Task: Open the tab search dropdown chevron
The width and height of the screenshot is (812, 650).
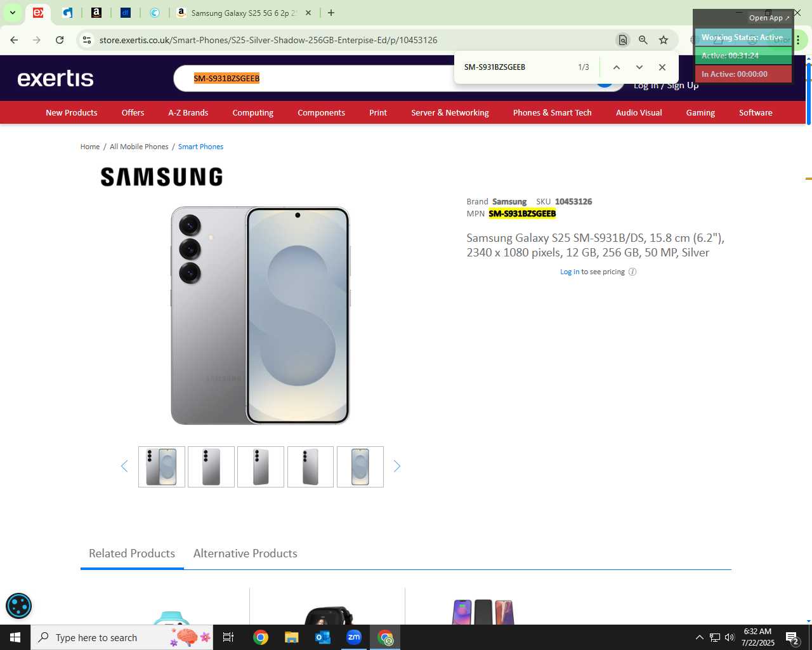Action: click(x=12, y=13)
